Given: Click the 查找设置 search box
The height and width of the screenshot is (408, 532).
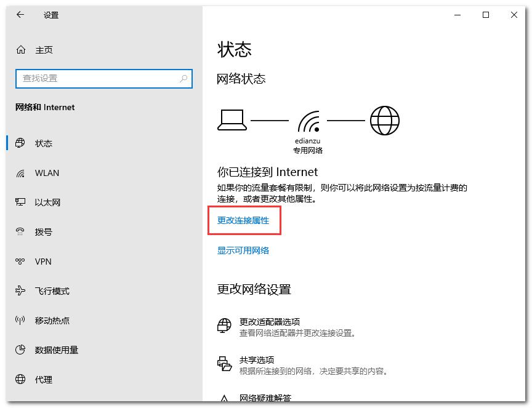Looking at the screenshot, I should point(103,79).
